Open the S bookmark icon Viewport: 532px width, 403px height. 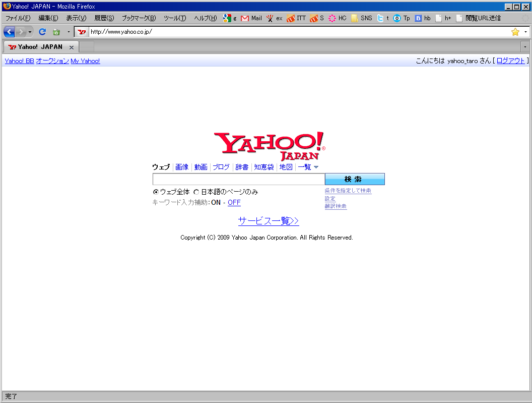pyautogui.click(x=316, y=18)
